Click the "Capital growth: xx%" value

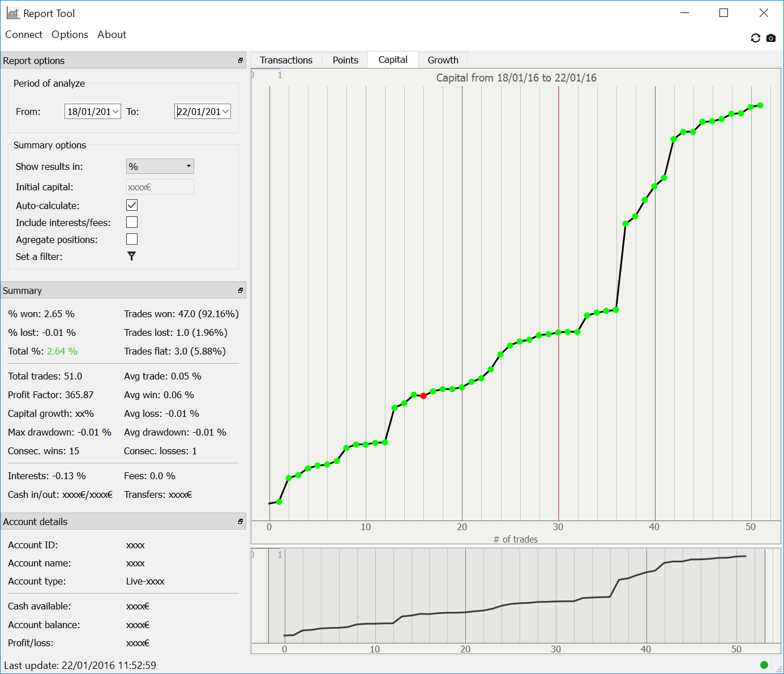click(x=51, y=413)
